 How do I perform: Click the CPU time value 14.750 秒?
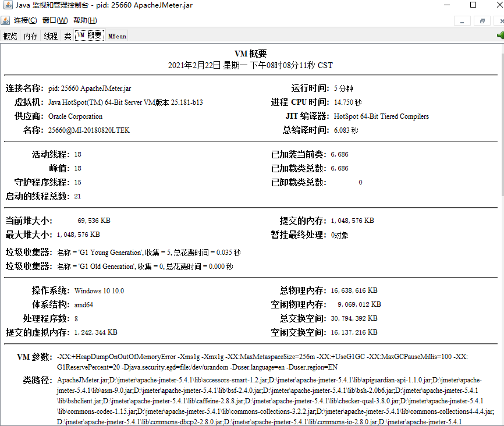(348, 102)
